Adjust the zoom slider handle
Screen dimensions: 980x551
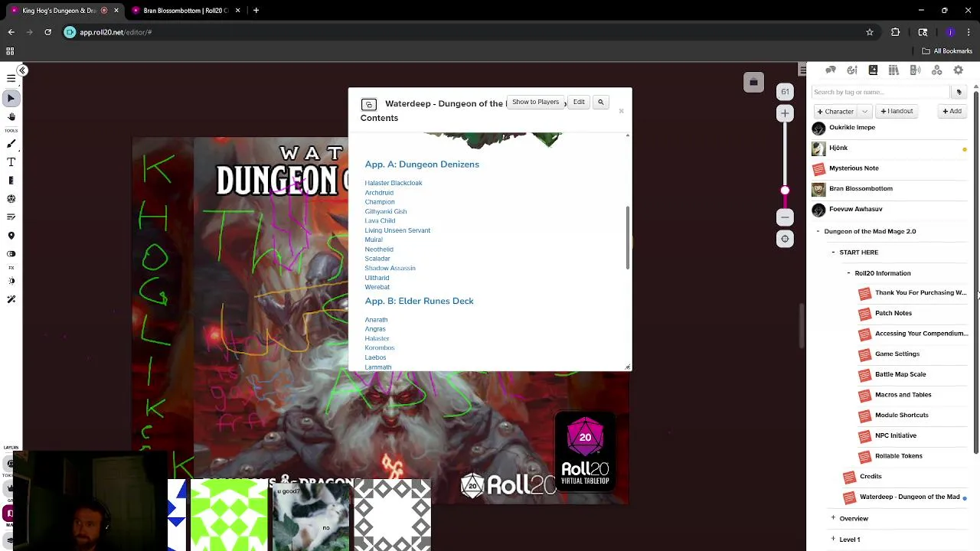(785, 191)
